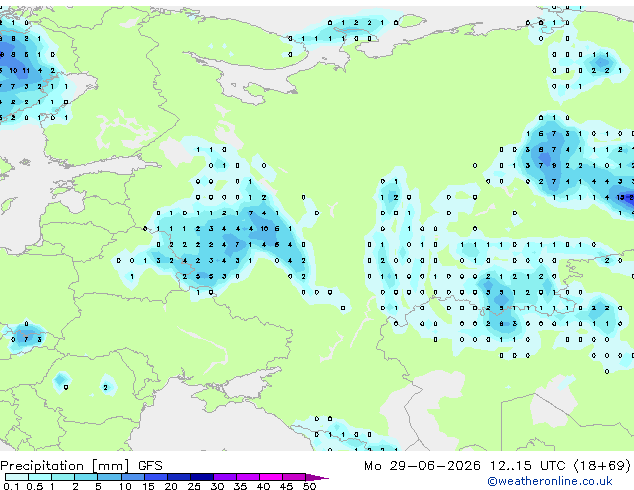
Task: Select the 2–5 mm legend color box
Action: click(x=86, y=477)
